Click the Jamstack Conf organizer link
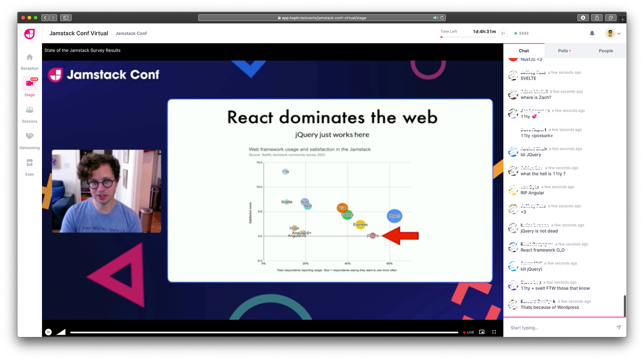This screenshot has width=644, height=360. (131, 34)
